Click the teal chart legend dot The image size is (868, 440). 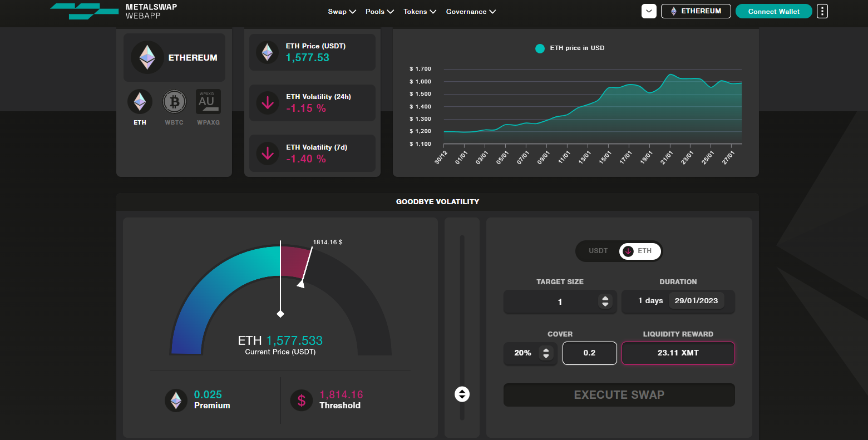click(540, 48)
